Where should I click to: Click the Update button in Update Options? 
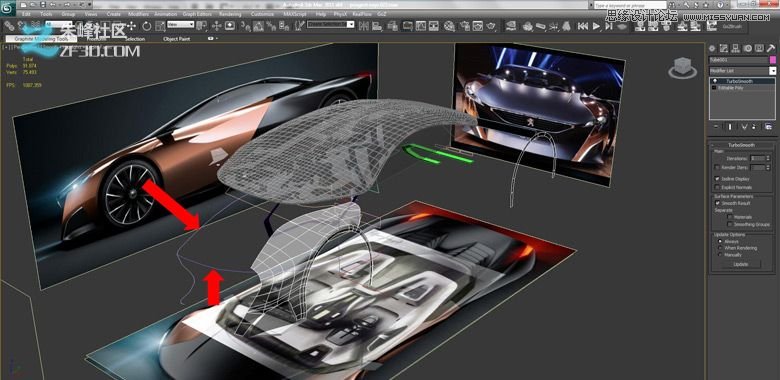(741, 264)
